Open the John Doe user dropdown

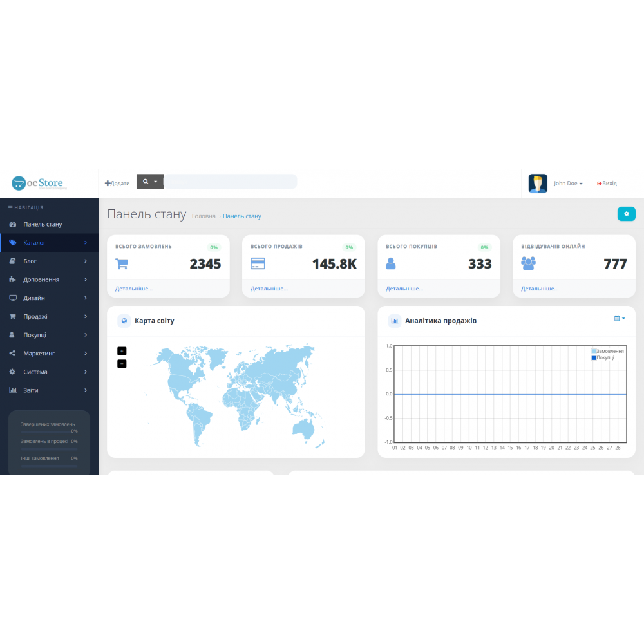568,184
